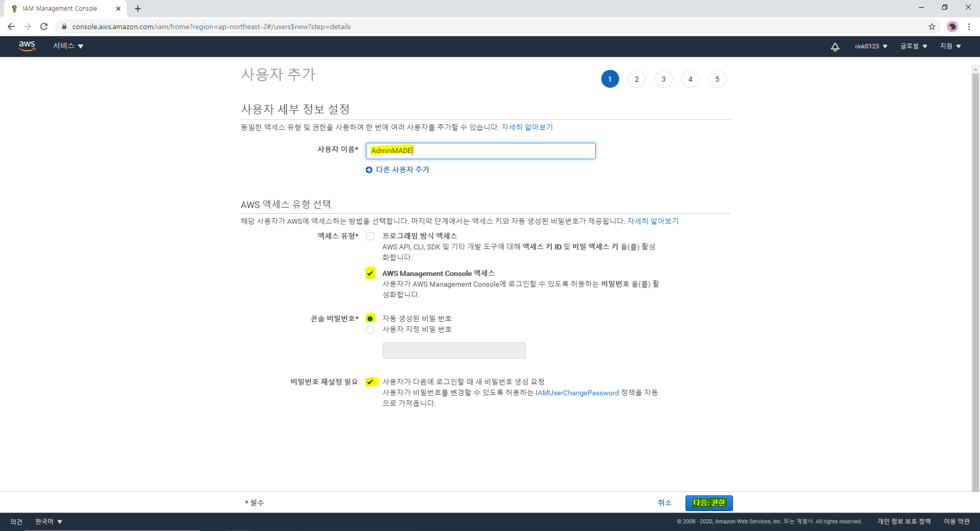Jump to wizard step 5

click(717, 79)
